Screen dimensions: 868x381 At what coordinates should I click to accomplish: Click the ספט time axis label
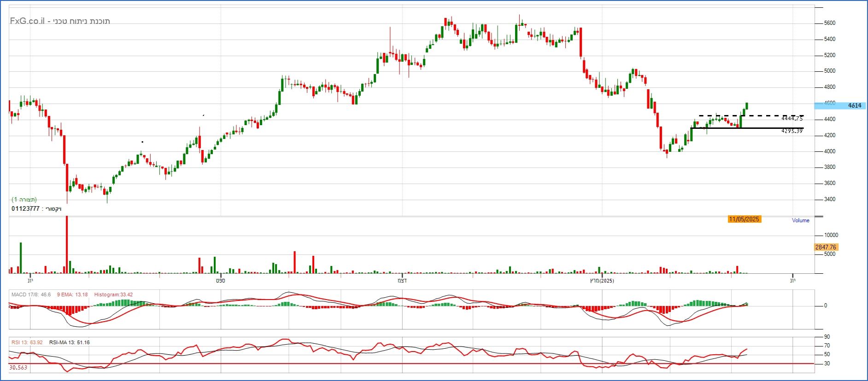(221, 281)
